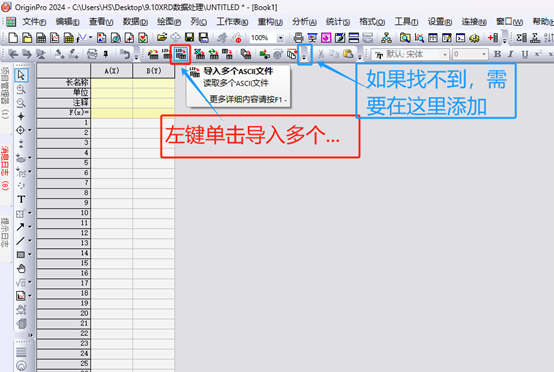This screenshot has height=372, width=554.
Task: Expand the function plot dropdown arrow
Action: click(90, 37)
